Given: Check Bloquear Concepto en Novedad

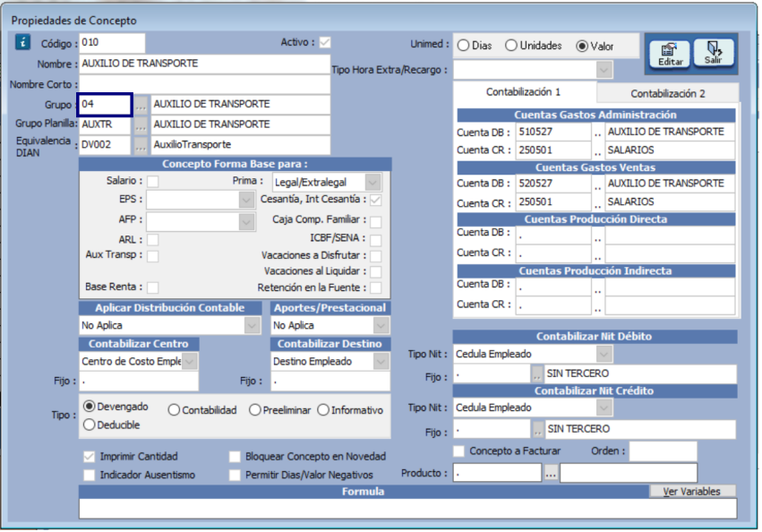Looking at the screenshot, I should (x=235, y=457).
